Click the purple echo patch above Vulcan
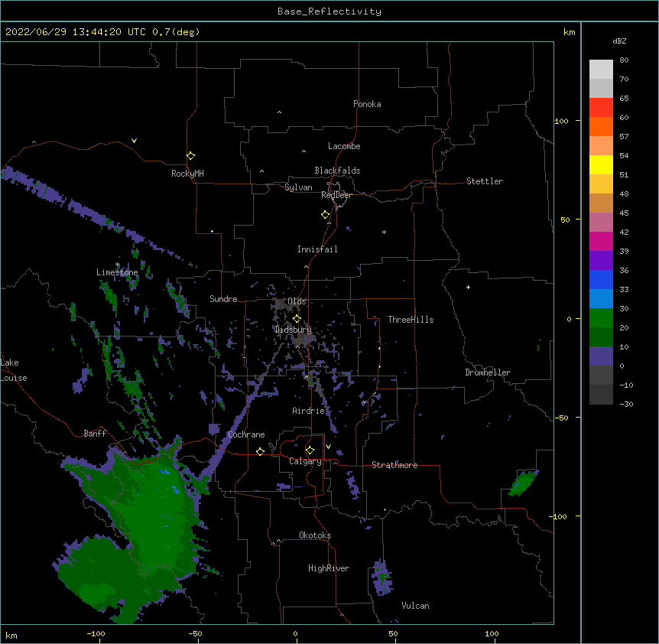 tap(381, 578)
